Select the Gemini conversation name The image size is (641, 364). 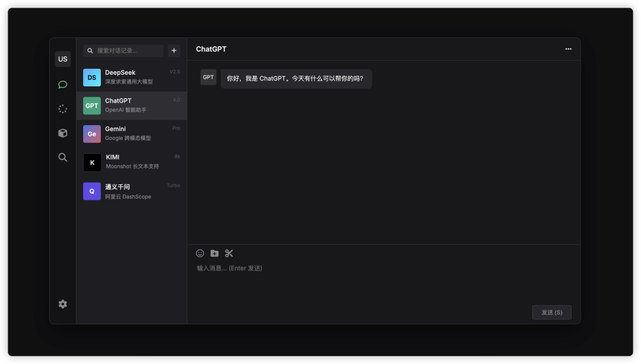point(115,129)
